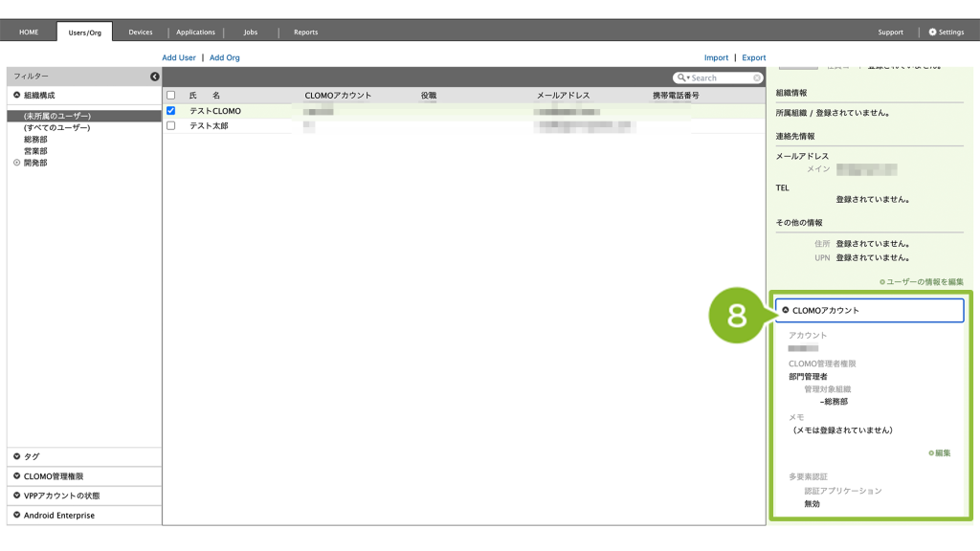Switch to the Jobs tab
980x551 pixels.
251,32
